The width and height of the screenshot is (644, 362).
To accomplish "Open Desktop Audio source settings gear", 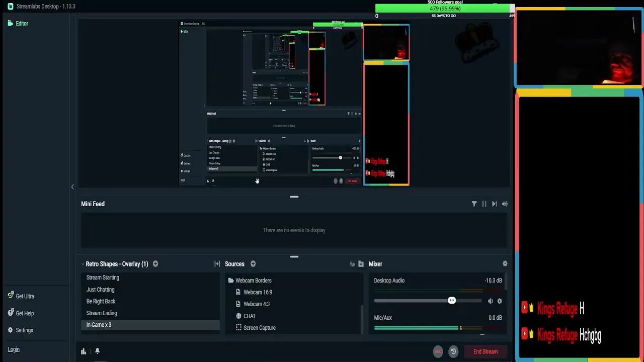I will click(x=500, y=301).
